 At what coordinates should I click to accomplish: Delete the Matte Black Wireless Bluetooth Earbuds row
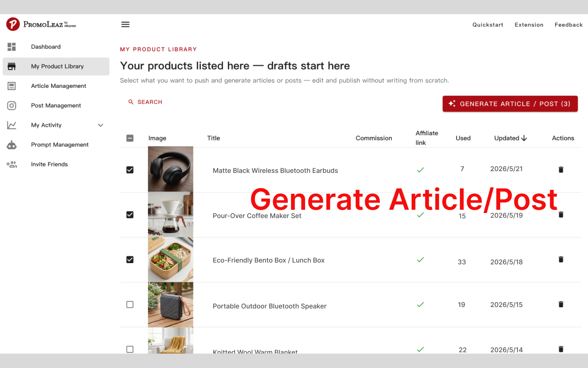coord(560,170)
